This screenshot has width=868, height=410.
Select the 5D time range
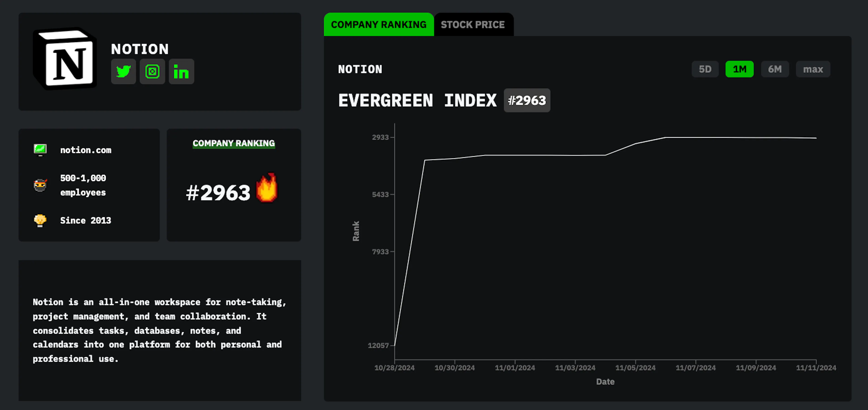tap(705, 69)
